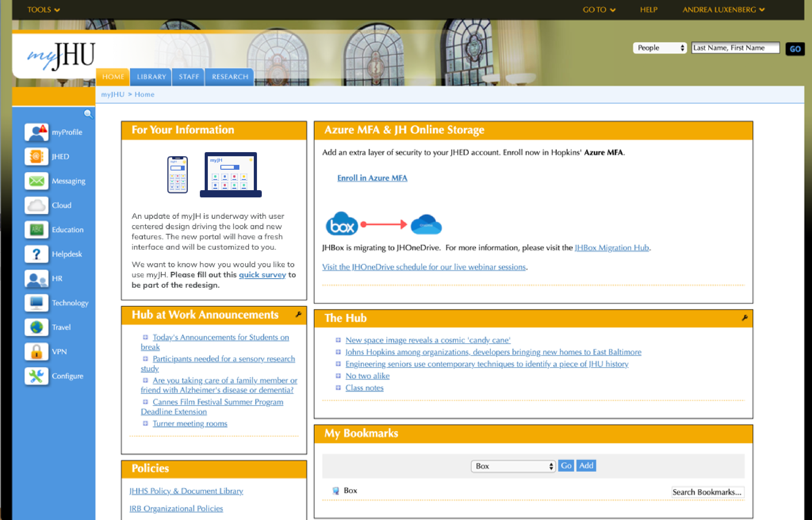Click the GO search button
The height and width of the screenshot is (520, 812).
pyautogui.click(x=795, y=49)
